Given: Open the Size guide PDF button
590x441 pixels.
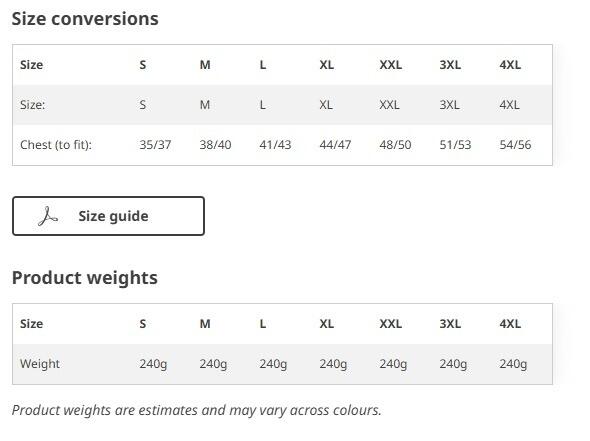Looking at the screenshot, I should coord(108,216).
